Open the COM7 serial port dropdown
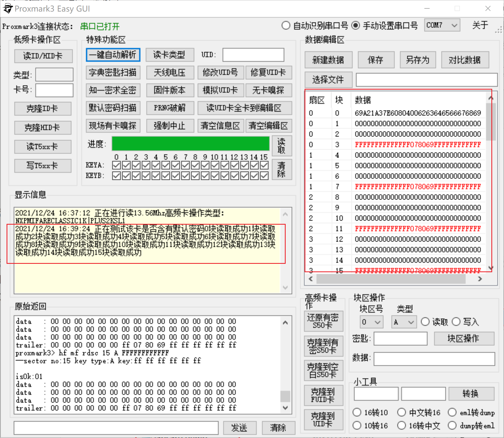Viewport: 504px width, 438px height. pyautogui.click(x=442, y=25)
